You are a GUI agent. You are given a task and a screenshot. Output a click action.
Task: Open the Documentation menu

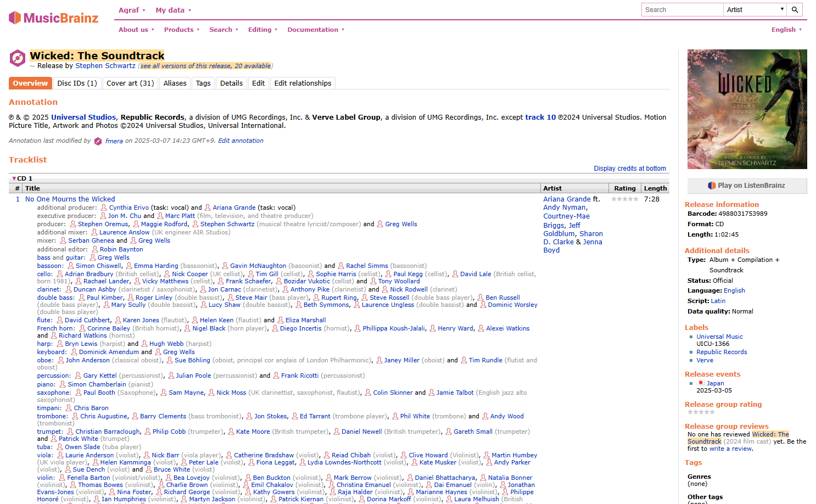(x=316, y=30)
